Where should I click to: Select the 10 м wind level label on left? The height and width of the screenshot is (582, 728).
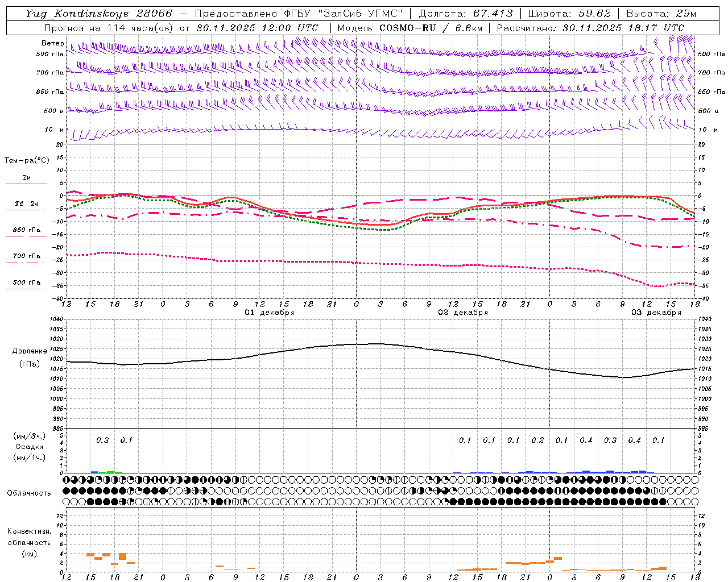pos(55,130)
